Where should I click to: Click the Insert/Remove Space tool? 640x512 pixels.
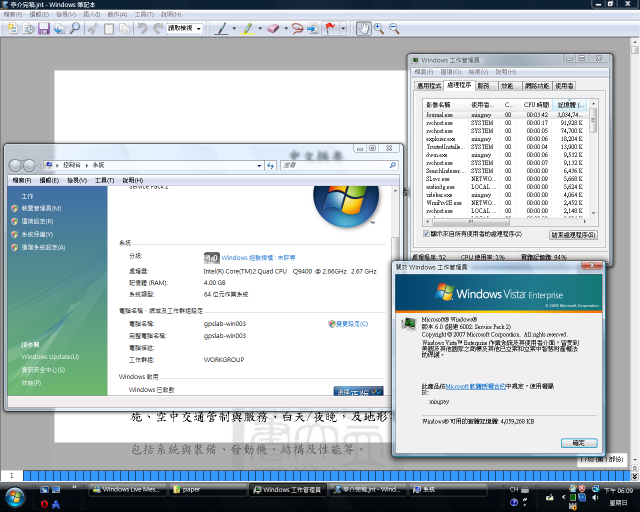(x=313, y=29)
